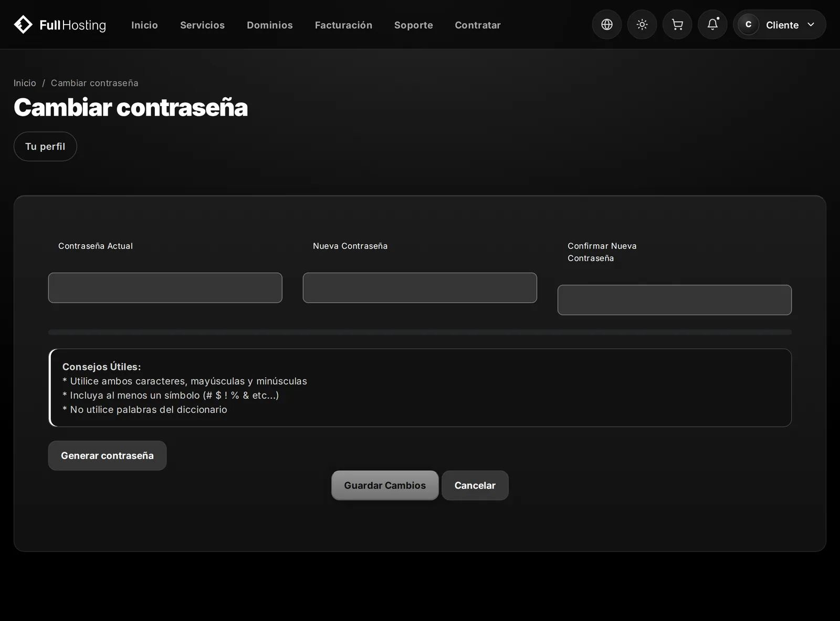Click the Cancelar button
The image size is (840, 621).
coord(475,485)
